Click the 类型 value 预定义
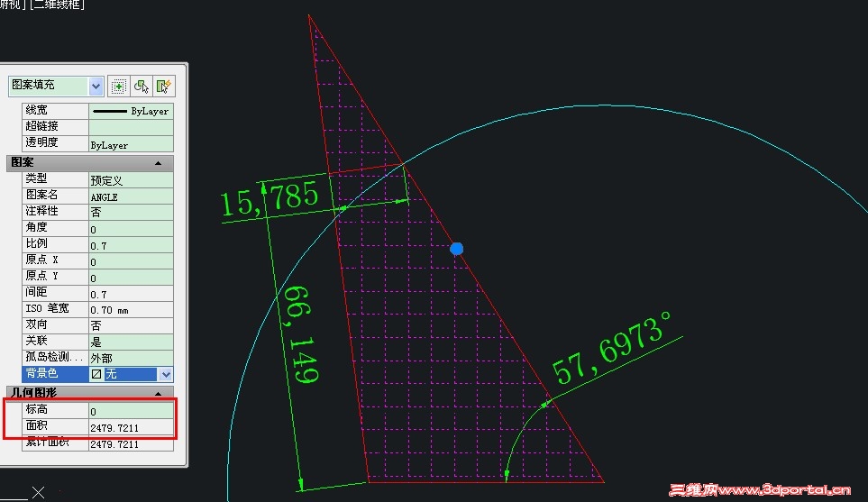Screen dimensions: 868x502 pyautogui.click(x=132, y=179)
